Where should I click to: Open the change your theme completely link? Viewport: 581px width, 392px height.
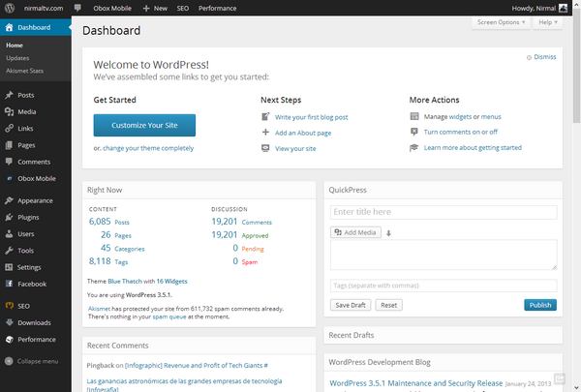pos(148,148)
